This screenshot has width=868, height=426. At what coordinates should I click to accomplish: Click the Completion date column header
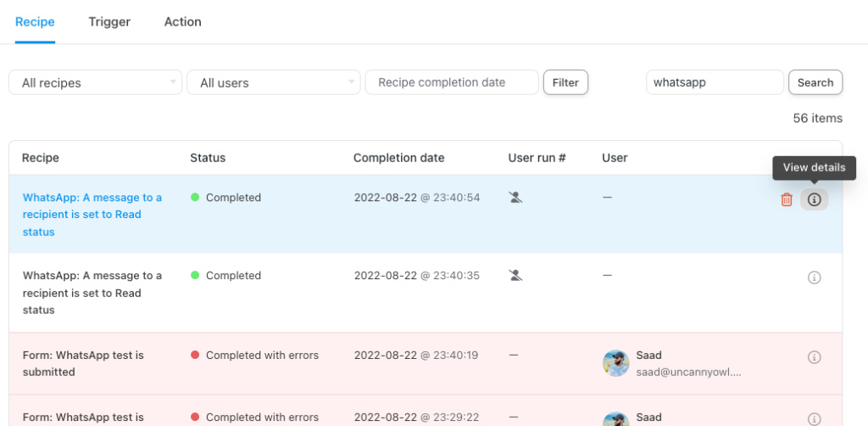click(x=398, y=158)
